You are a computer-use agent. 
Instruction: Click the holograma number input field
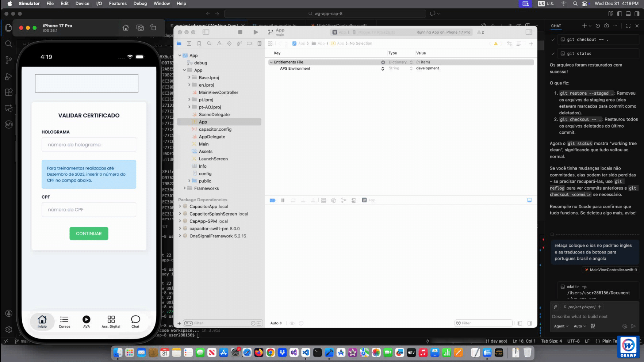click(x=89, y=144)
